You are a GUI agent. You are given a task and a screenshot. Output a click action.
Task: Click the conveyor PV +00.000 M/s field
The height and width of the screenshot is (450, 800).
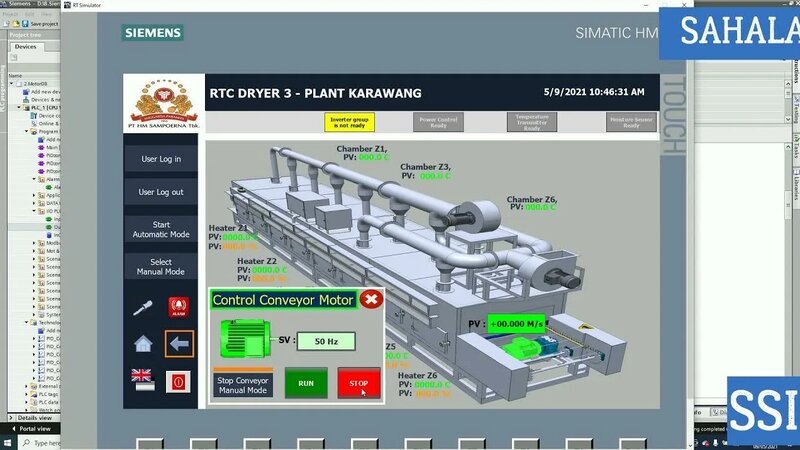(516, 324)
